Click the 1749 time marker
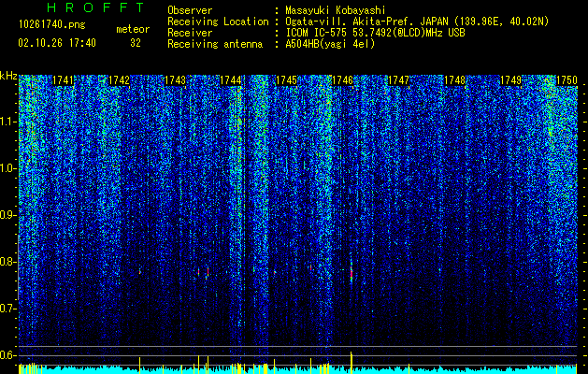This screenshot has width=588, height=374. click(x=510, y=80)
